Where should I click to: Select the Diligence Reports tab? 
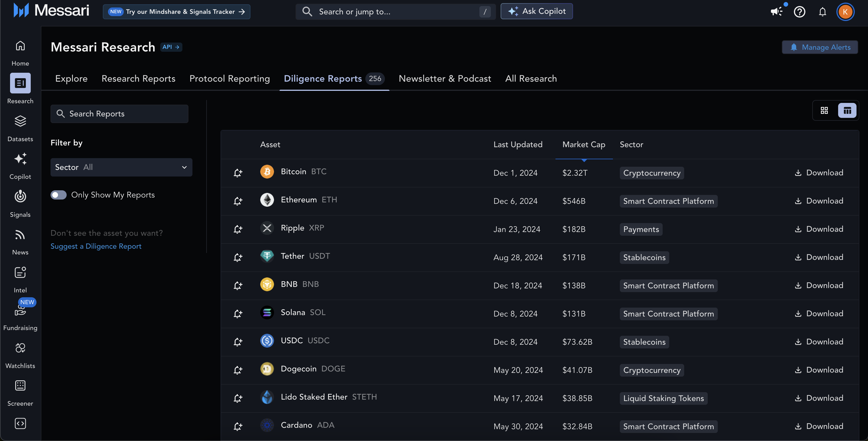pos(334,78)
